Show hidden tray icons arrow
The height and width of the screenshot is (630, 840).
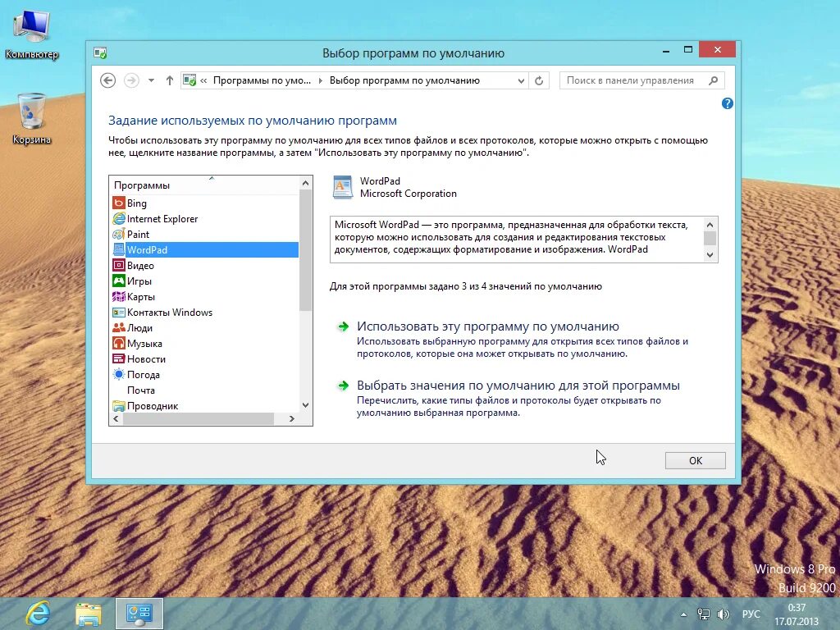point(683,614)
